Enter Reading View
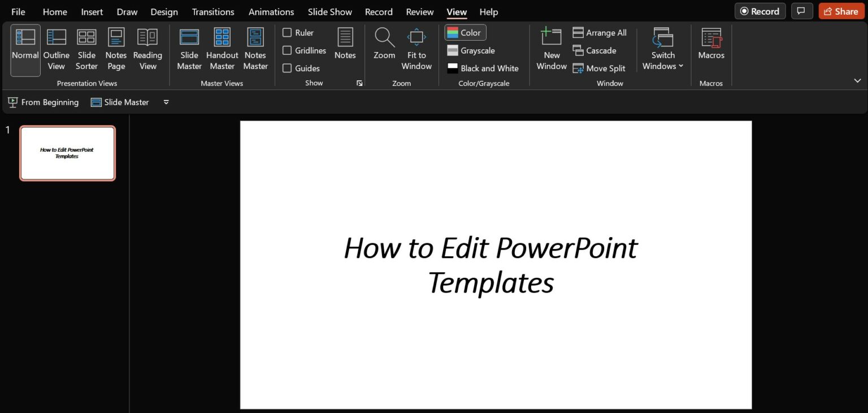The width and height of the screenshot is (868, 413). tap(147, 48)
